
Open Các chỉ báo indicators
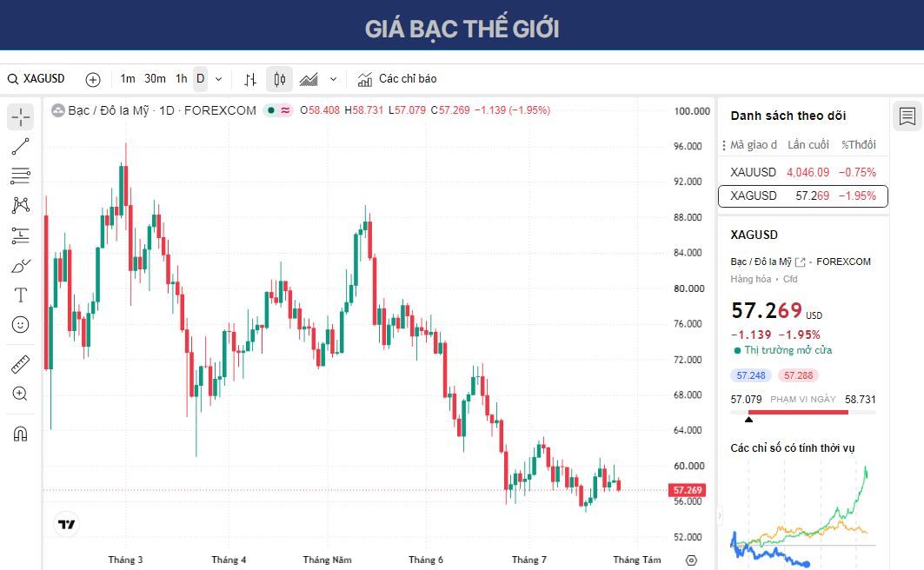point(397,79)
